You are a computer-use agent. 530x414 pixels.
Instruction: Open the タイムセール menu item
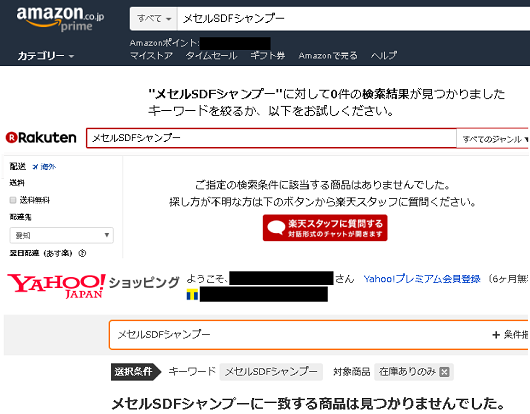[211, 55]
